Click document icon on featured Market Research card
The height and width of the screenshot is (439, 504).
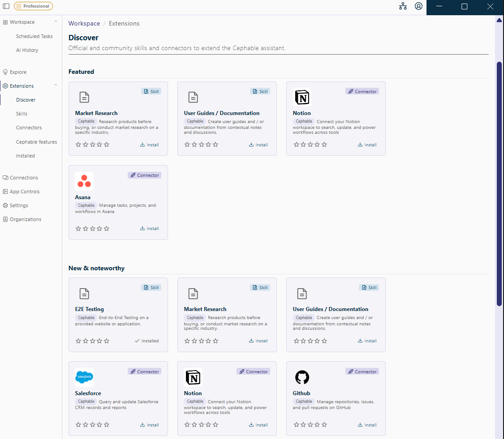[84, 97]
